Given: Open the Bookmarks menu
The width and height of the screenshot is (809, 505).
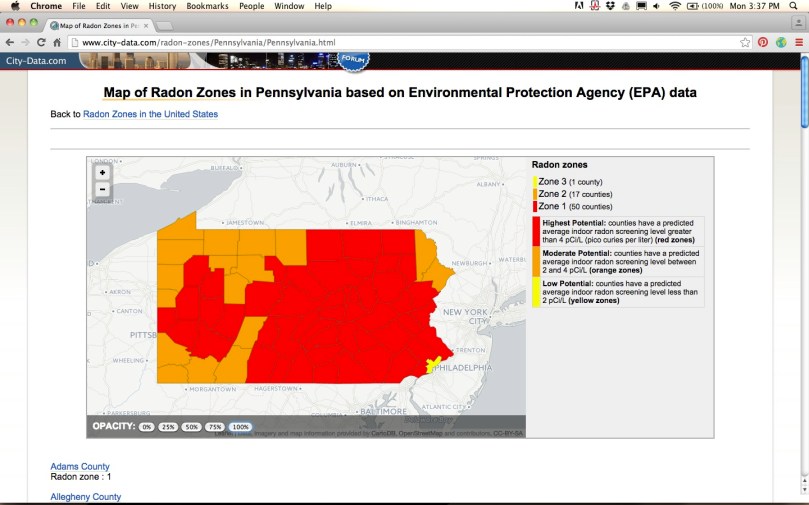Looking at the screenshot, I should pyautogui.click(x=207, y=6).
